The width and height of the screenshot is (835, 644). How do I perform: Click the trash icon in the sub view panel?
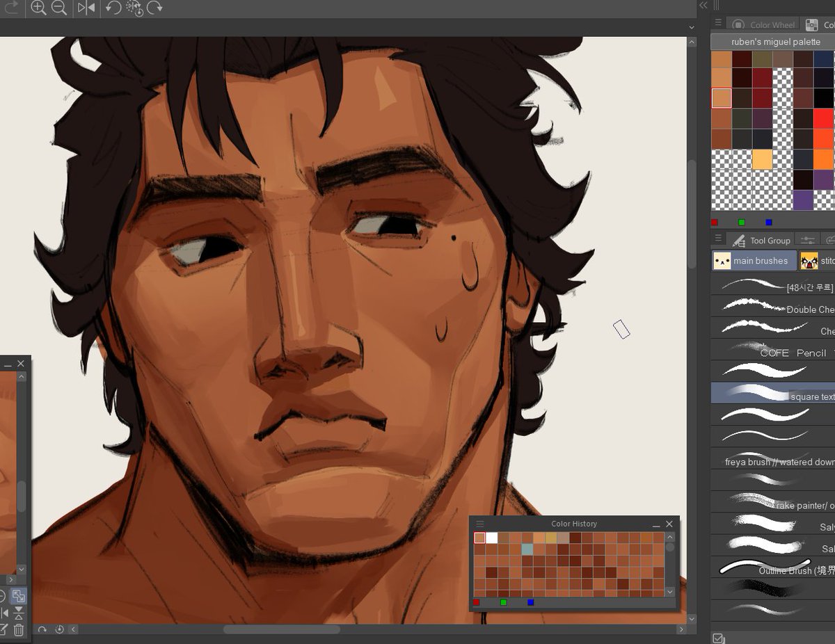(19, 630)
